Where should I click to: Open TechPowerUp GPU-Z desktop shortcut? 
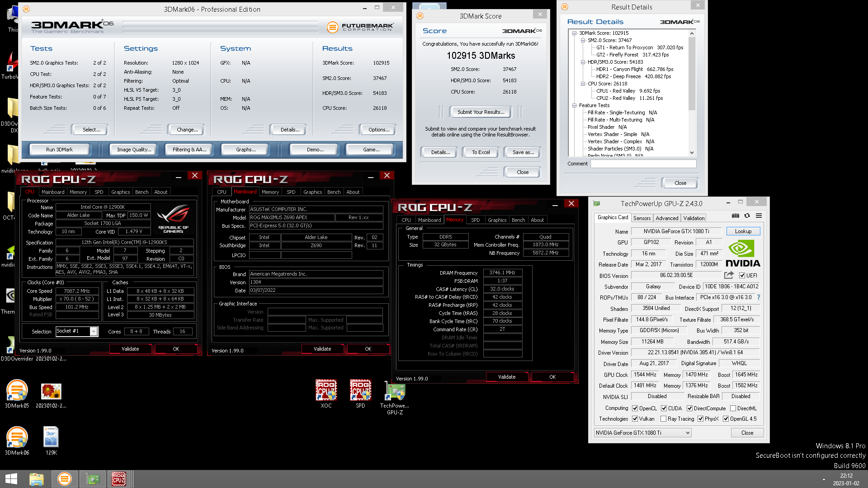coord(395,391)
